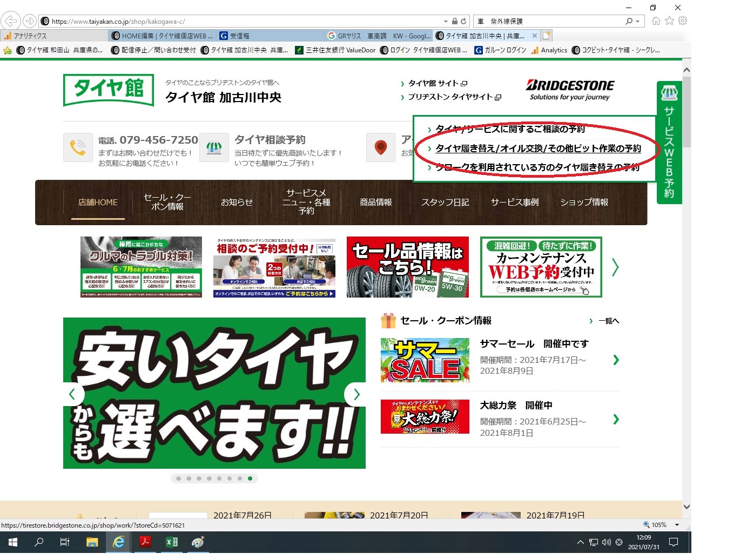747x560 pixels.
Task: Click the browser Back arrow button
Action: click(11, 21)
